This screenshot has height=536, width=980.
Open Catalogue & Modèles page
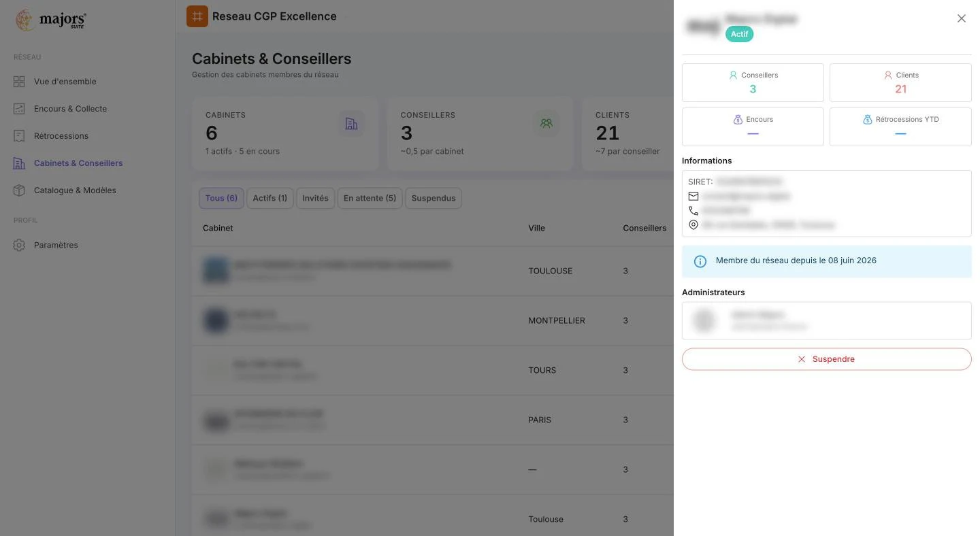point(75,190)
